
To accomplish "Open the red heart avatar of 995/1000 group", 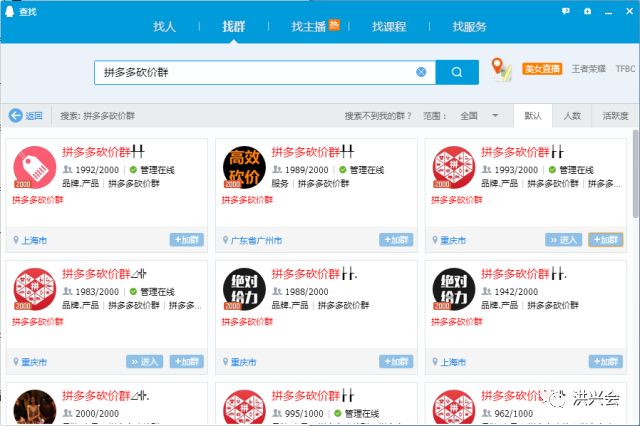I will point(244,408).
